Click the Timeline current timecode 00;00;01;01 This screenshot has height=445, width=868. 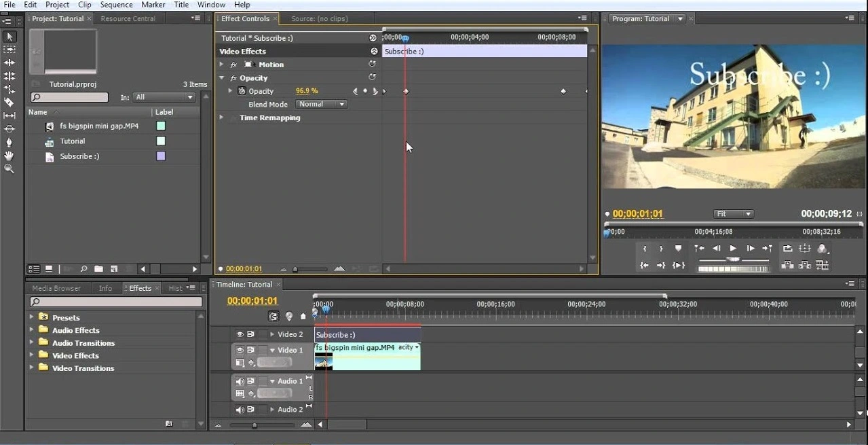coord(252,301)
